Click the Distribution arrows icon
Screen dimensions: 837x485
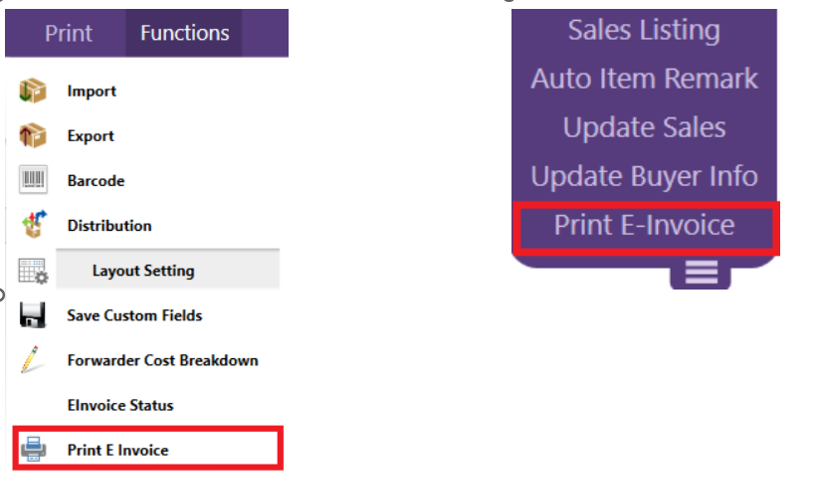[x=32, y=226]
